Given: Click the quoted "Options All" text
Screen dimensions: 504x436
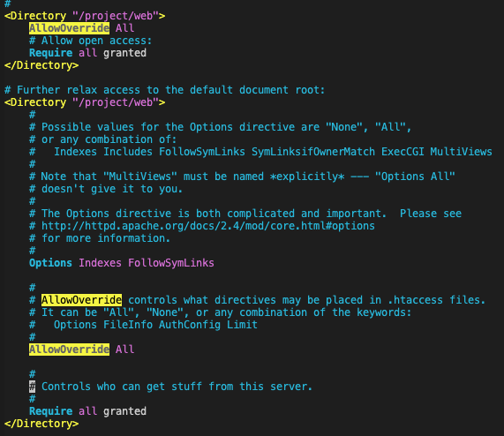Looking at the screenshot, I should (415, 177).
